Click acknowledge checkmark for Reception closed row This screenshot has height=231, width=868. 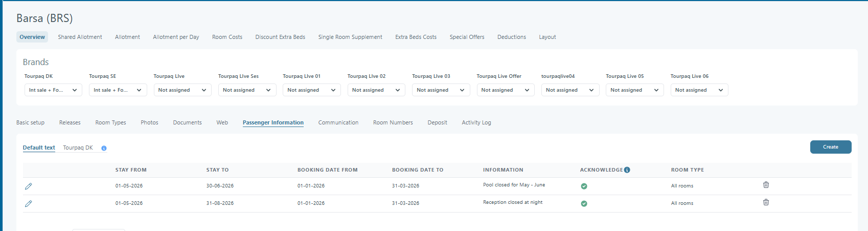(x=584, y=204)
